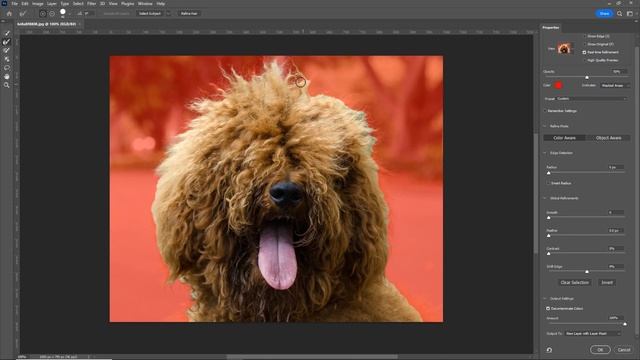640x360 pixels.
Task: Enable Remember Settings checkbox
Action: click(545, 111)
